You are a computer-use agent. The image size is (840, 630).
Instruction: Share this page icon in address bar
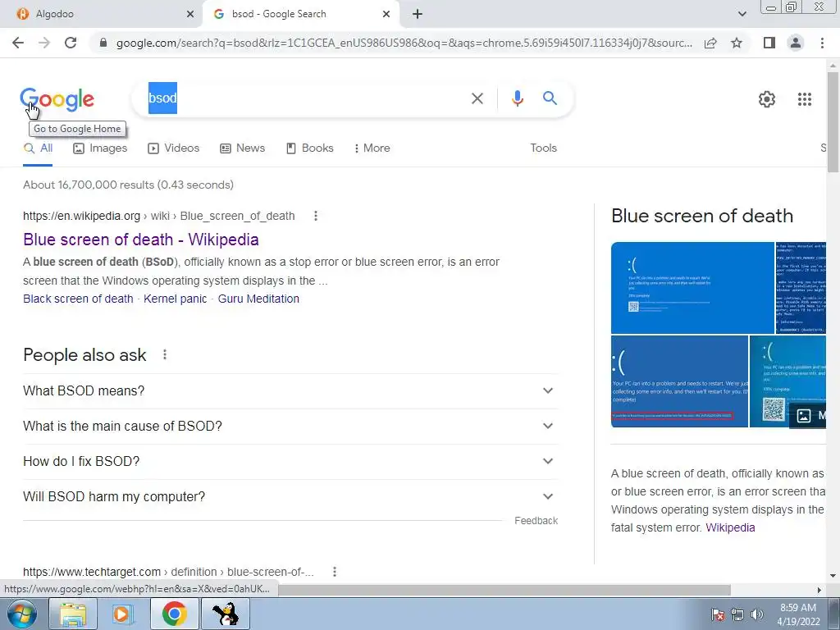(x=710, y=43)
